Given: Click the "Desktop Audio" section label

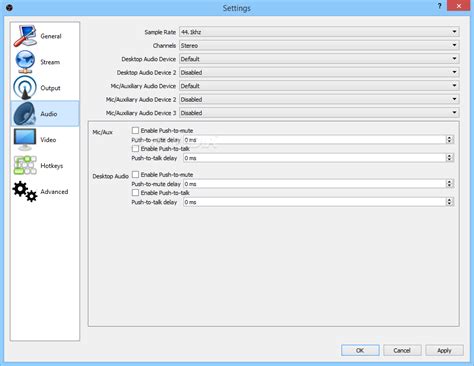Looking at the screenshot, I should pos(110,176).
